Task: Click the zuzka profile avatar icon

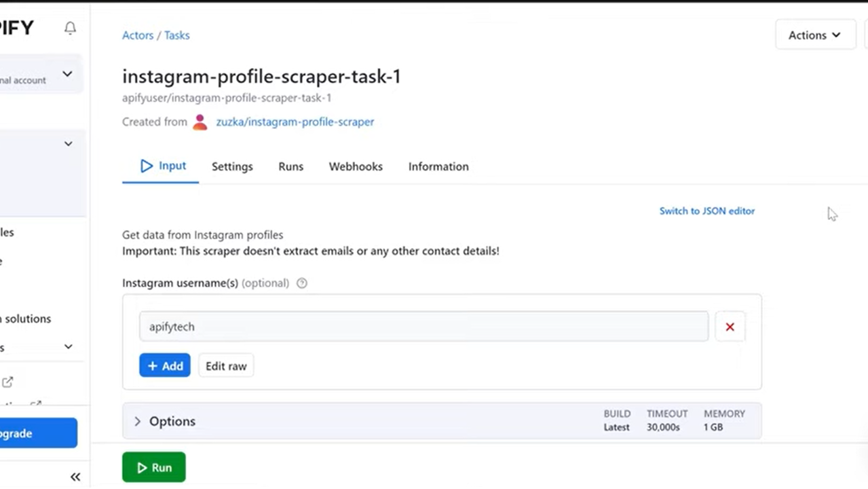Action: click(200, 122)
